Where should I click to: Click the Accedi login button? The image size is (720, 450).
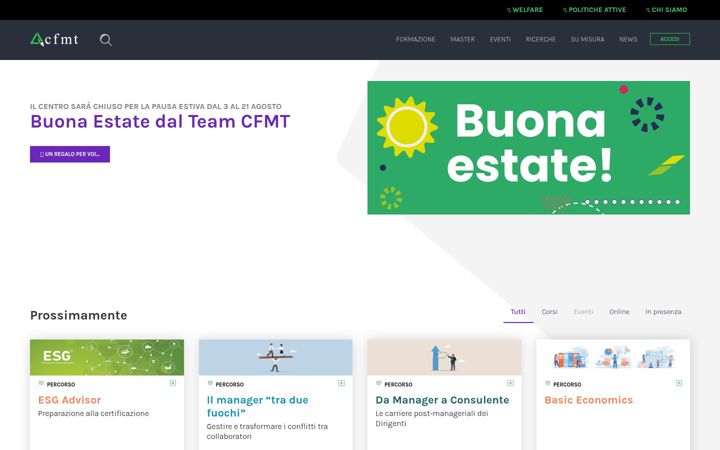[x=669, y=39]
